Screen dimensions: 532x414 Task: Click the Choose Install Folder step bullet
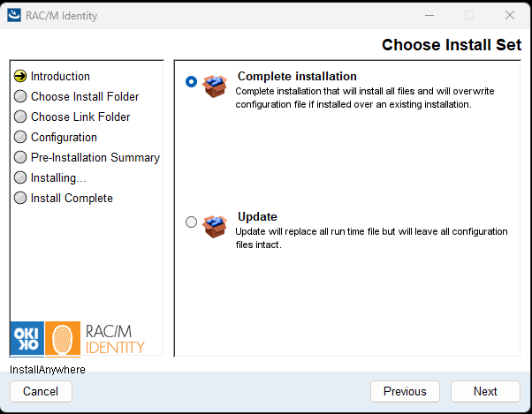pyautogui.click(x=20, y=97)
